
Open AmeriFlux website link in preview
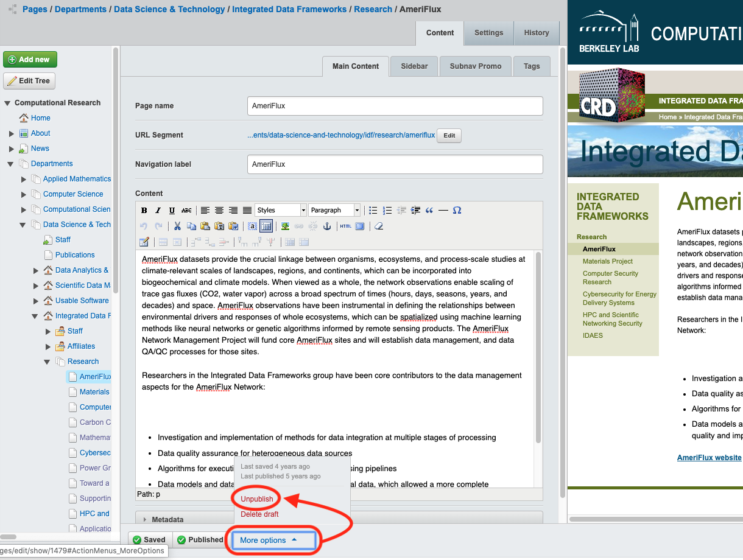[x=710, y=458]
